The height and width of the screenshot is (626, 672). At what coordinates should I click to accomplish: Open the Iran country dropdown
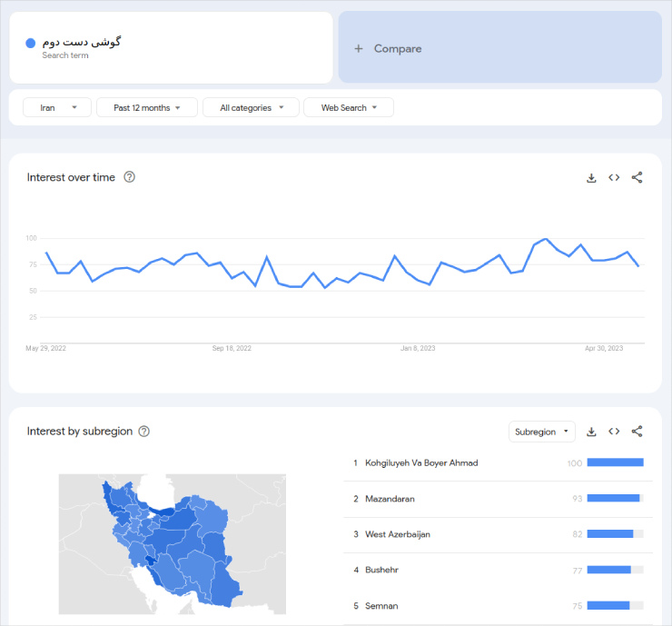57,108
